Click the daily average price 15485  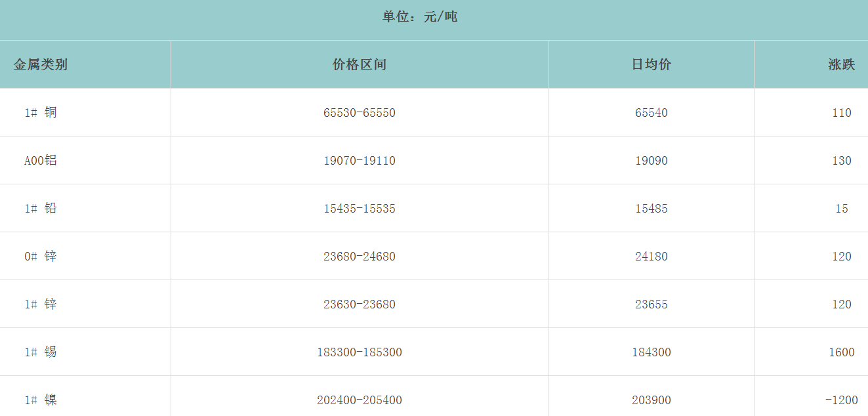(651, 209)
